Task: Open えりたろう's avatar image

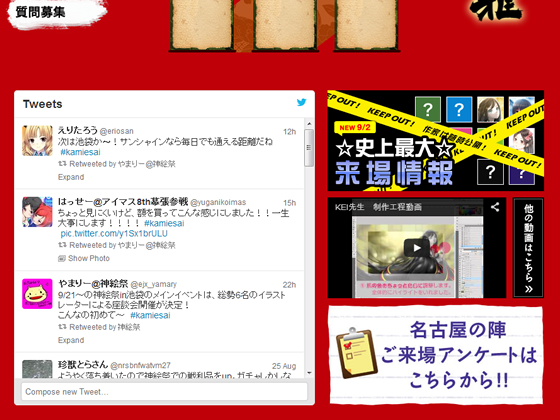Action: [x=37, y=141]
